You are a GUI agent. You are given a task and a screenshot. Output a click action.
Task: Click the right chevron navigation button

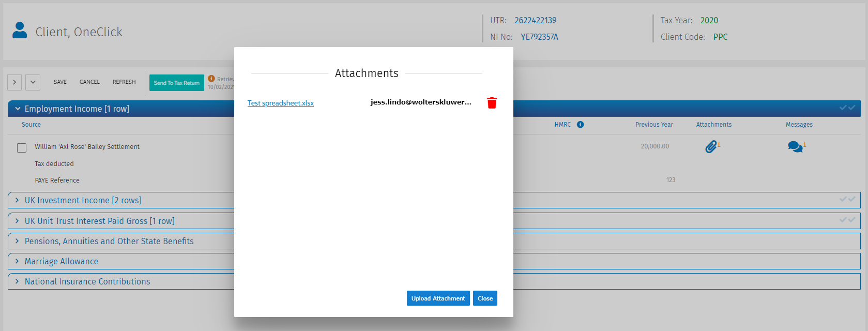(14, 82)
